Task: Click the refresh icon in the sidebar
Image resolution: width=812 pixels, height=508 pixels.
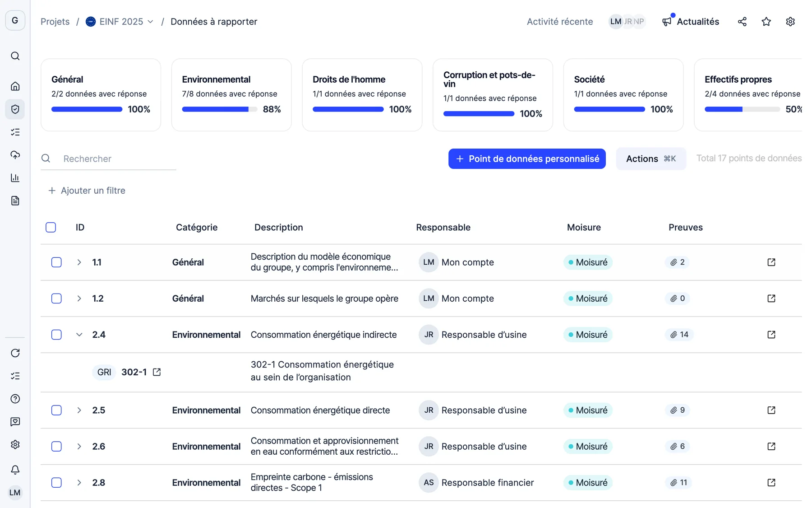Action: [15, 353]
